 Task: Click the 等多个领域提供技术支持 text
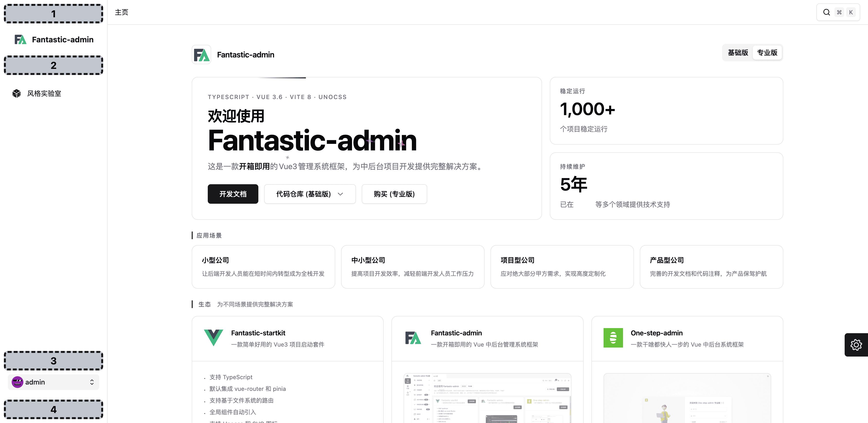tap(633, 205)
